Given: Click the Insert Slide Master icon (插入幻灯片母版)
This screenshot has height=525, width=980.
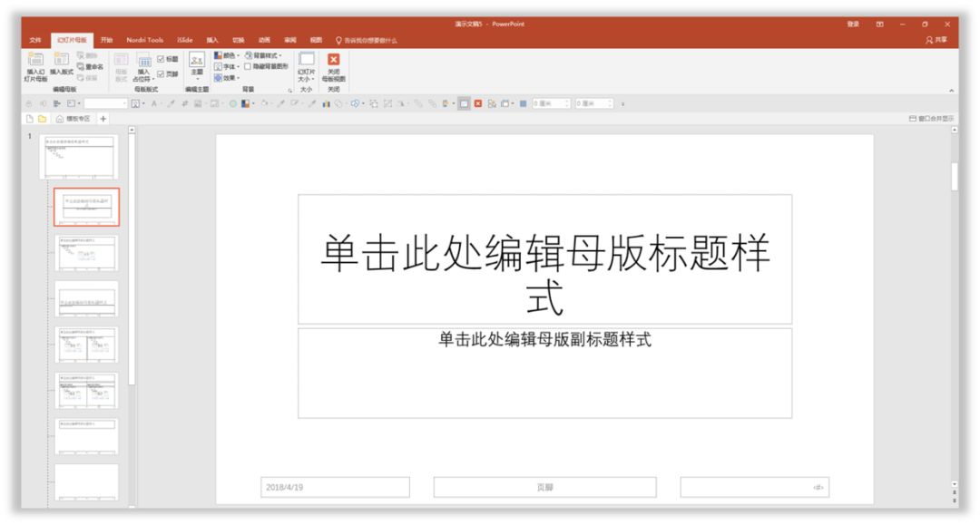Looking at the screenshot, I should [x=35, y=67].
